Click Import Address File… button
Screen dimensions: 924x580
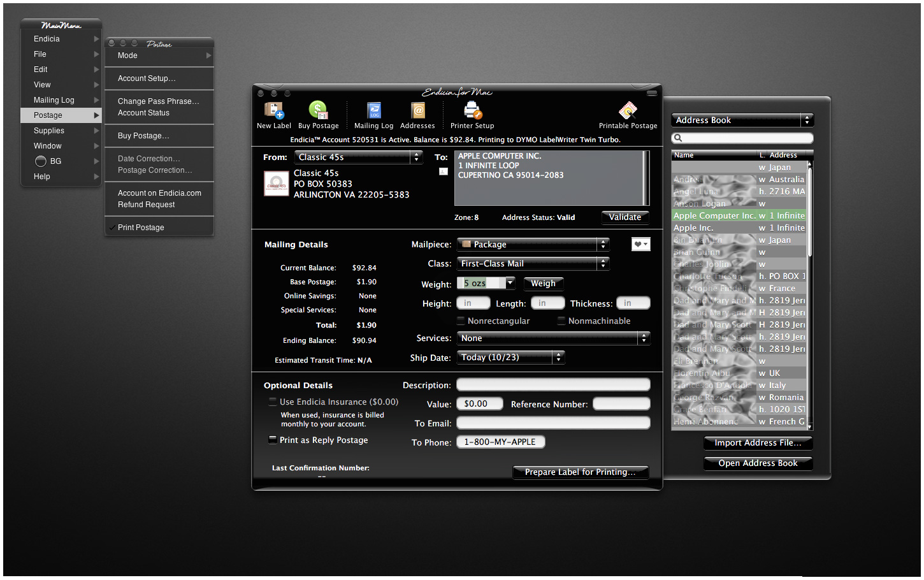coord(758,442)
